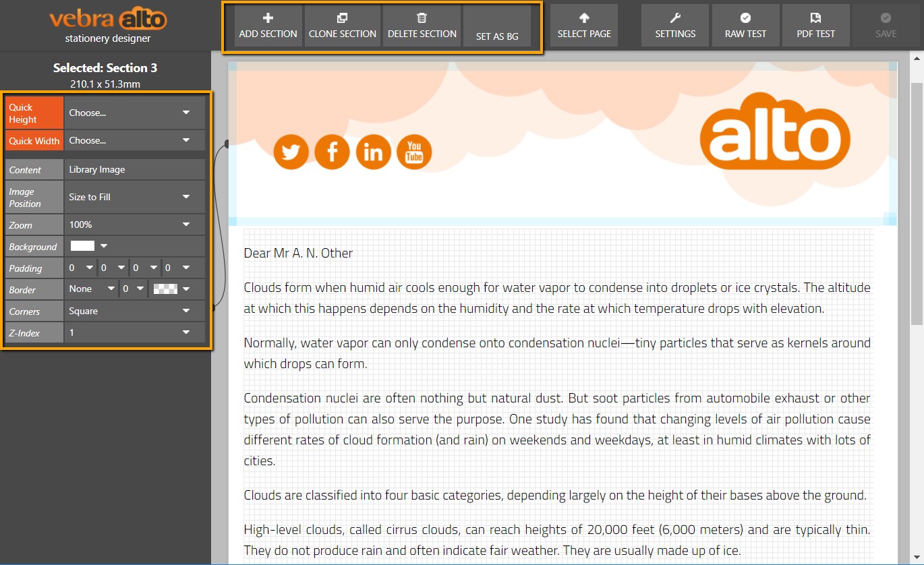Click the Set As BG button
The width and height of the screenshot is (924, 565).
(497, 27)
